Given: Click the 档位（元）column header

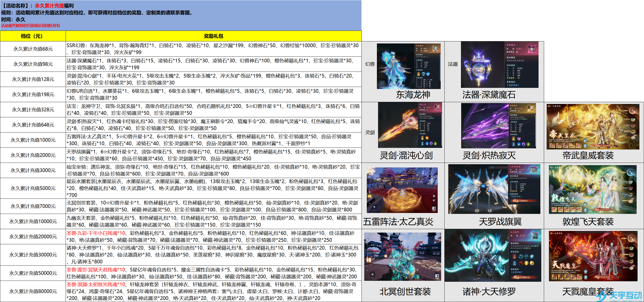Looking at the screenshot, I should (x=33, y=36).
